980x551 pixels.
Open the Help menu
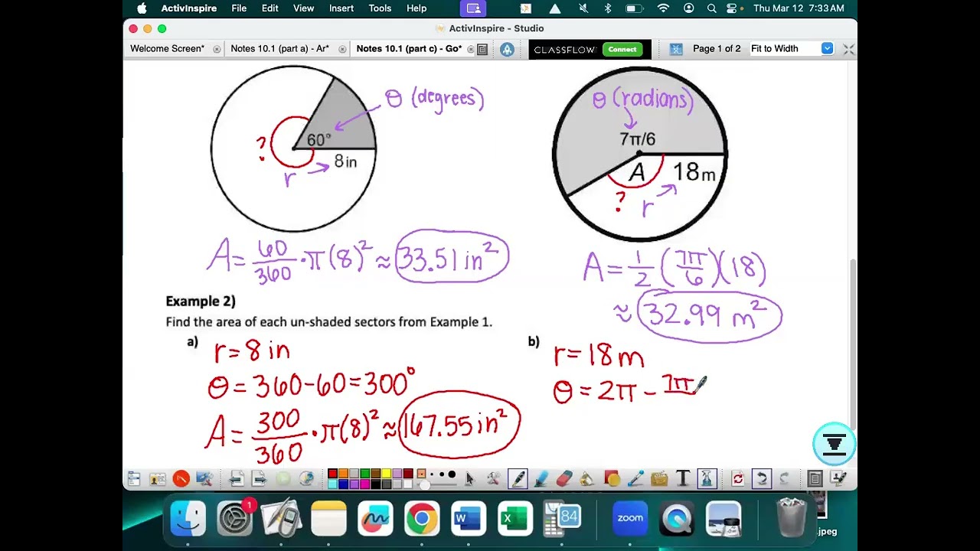pyautogui.click(x=416, y=8)
